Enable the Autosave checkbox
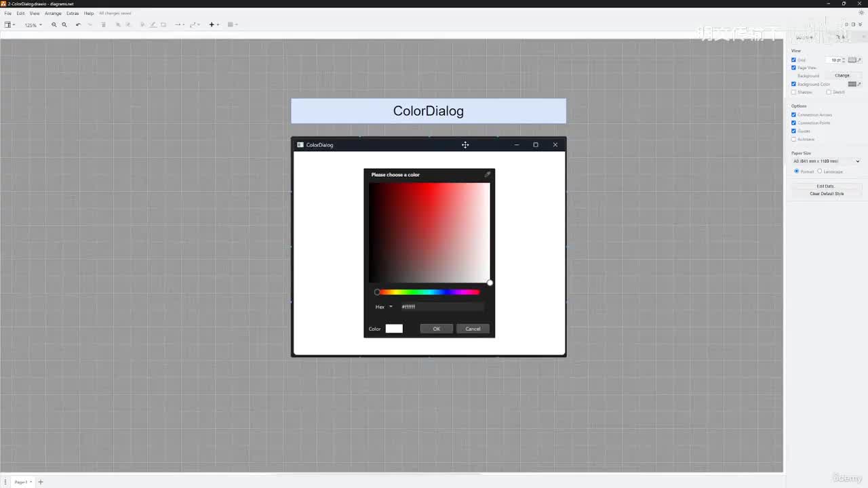 coord(793,139)
